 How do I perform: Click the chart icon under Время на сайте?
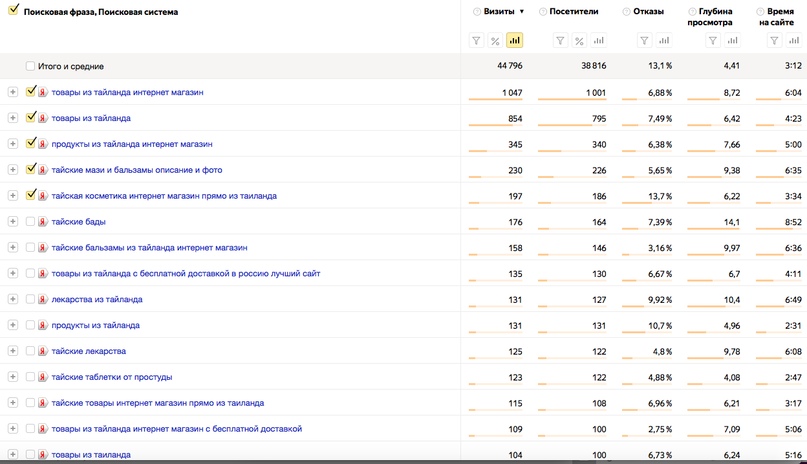[794, 41]
